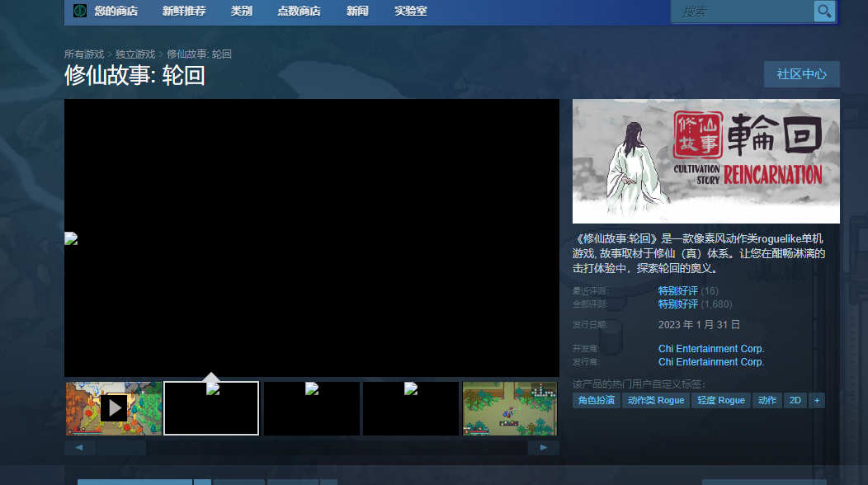Click the magnifying glass search button
This screenshot has height=485, width=868.
click(x=824, y=11)
